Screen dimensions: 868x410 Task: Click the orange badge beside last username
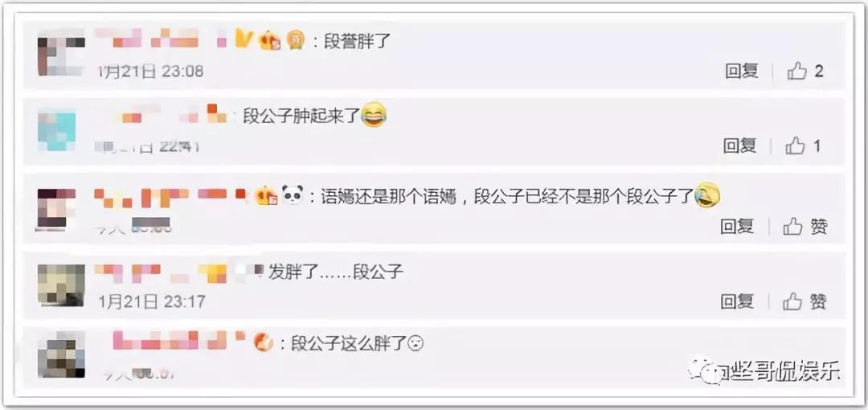tap(264, 342)
